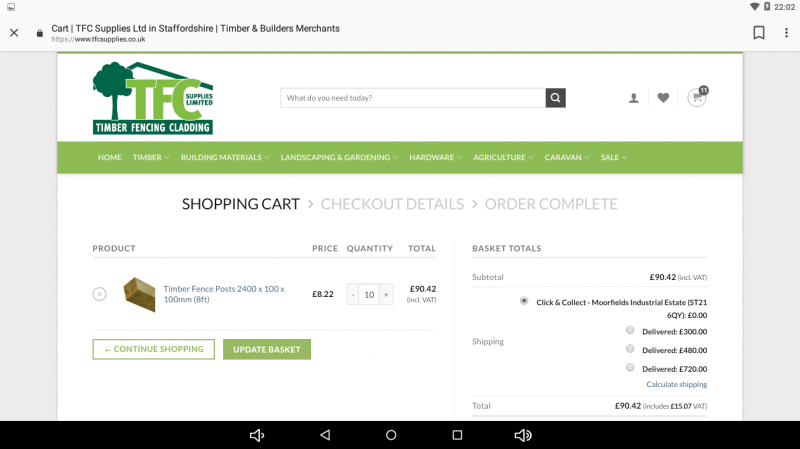Go to Home menu item
The width and height of the screenshot is (800, 449).
pos(110,157)
